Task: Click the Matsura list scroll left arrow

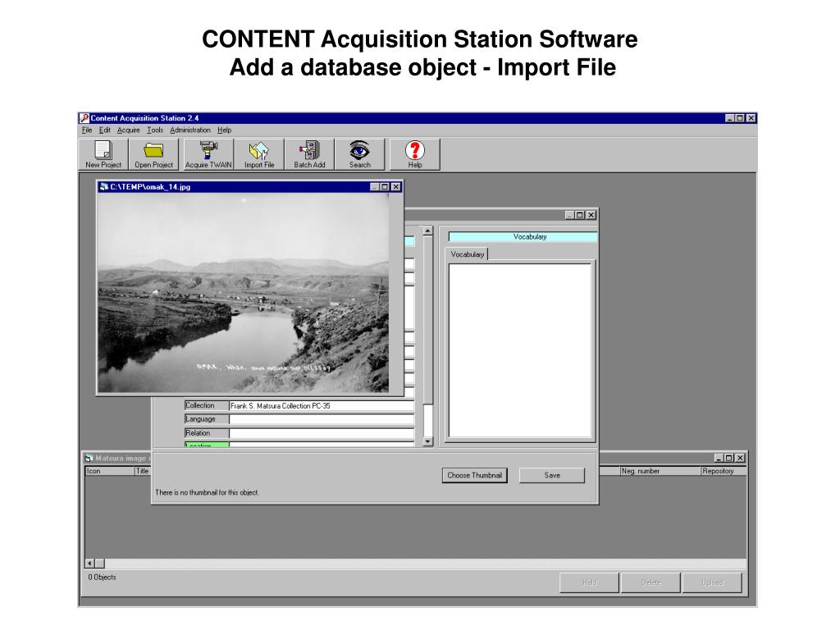Action: 90,564
